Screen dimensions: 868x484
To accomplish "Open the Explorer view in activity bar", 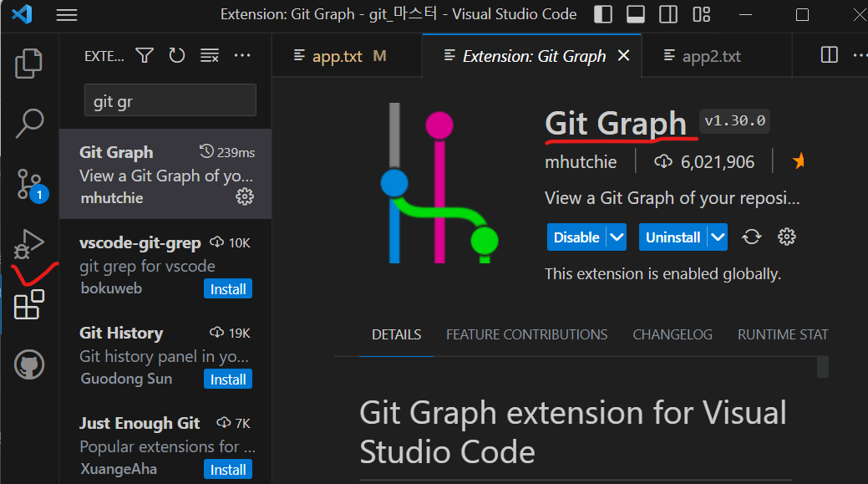I will click(28, 64).
